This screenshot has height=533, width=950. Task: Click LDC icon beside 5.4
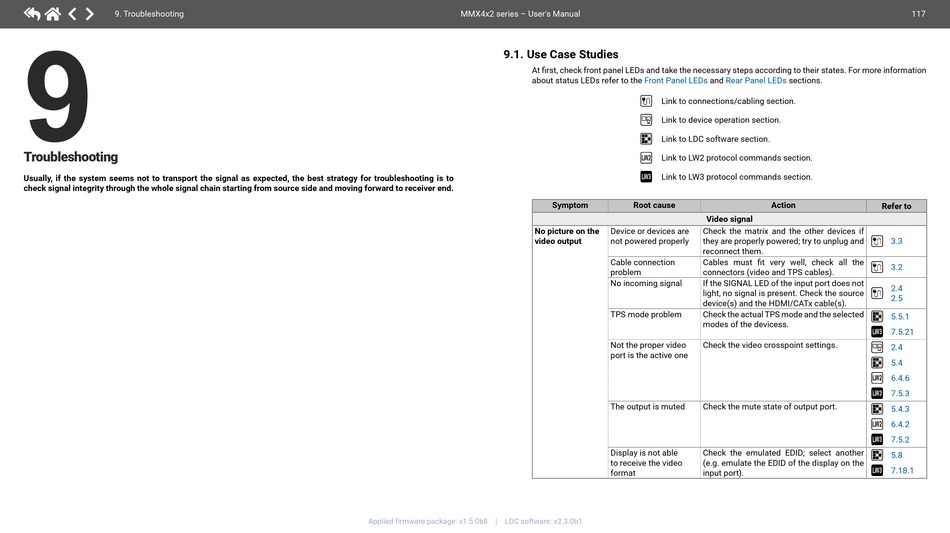[877, 363]
